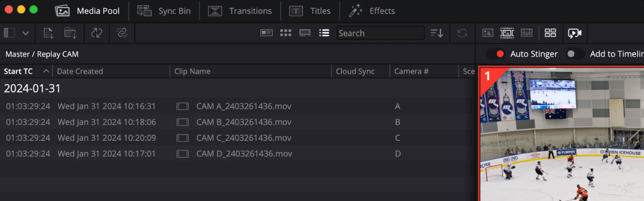Image resolution: width=644 pixels, height=201 pixels.
Task: Select the CAM C_2403261436.mov clip
Action: point(244,138)
